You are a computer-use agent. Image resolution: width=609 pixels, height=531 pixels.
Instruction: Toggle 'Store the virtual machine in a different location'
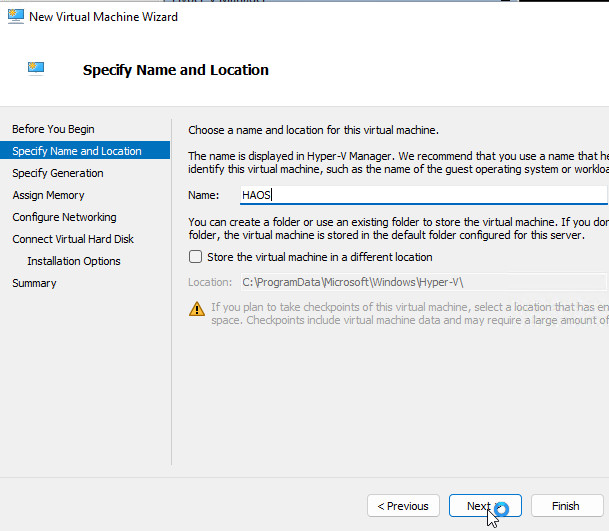tap(196, 257)
